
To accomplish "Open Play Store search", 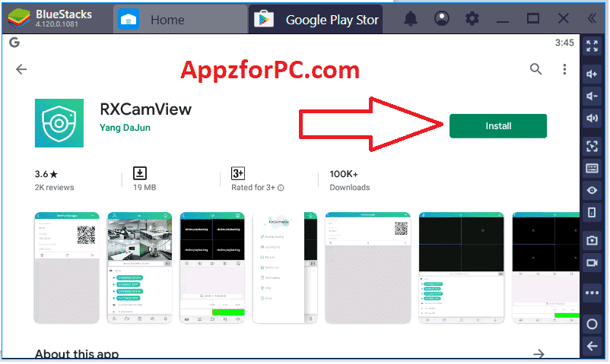I will pos(535,69).
